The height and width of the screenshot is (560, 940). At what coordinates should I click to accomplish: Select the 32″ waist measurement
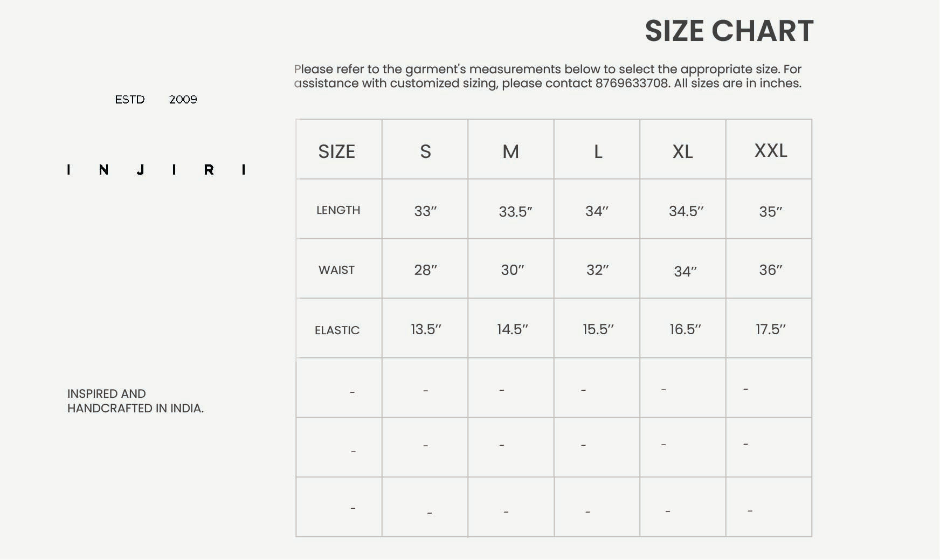(597, 269)
